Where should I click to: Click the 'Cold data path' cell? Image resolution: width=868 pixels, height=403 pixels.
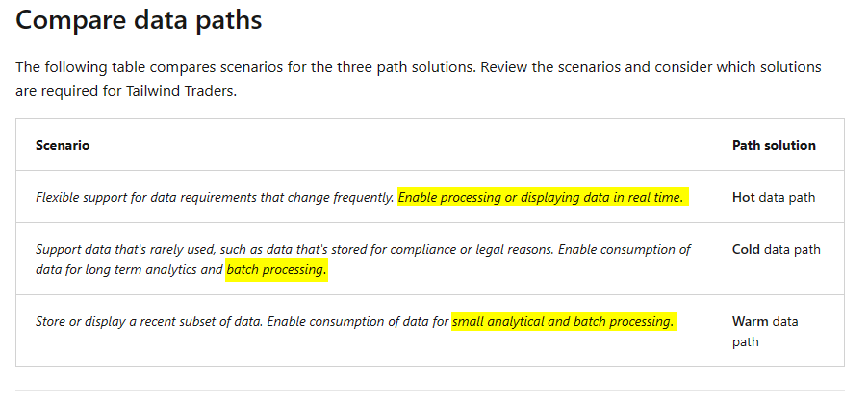point(777,249)
